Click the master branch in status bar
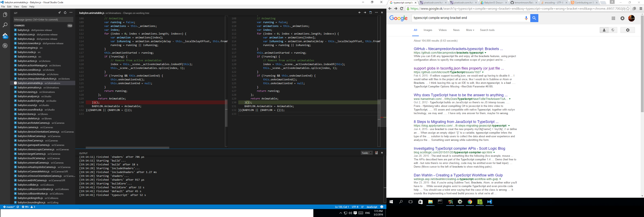The image size is (644, 217). coord(9,207)
